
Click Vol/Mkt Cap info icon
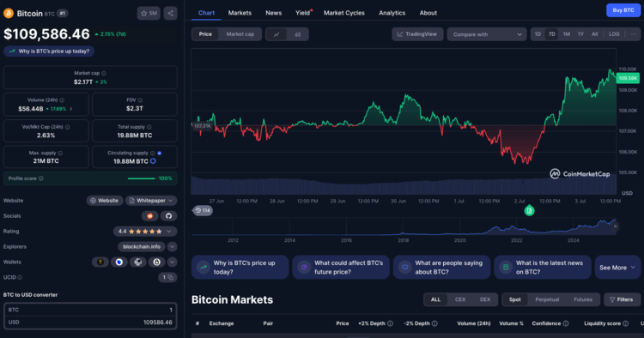67,127
